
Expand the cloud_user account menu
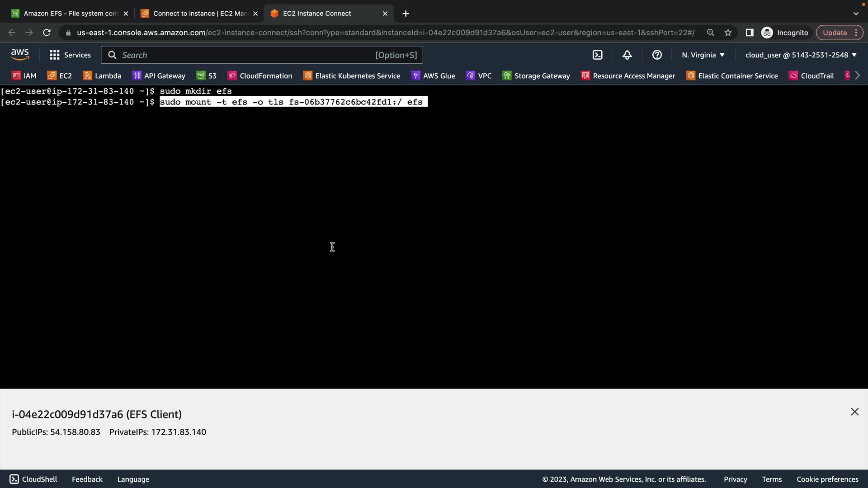point(801,55)
